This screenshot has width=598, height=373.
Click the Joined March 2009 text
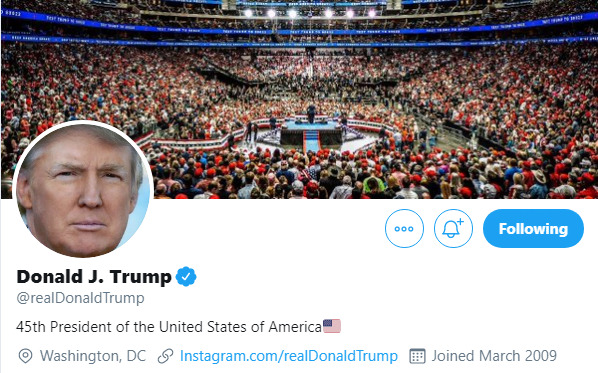click(494, 356)
